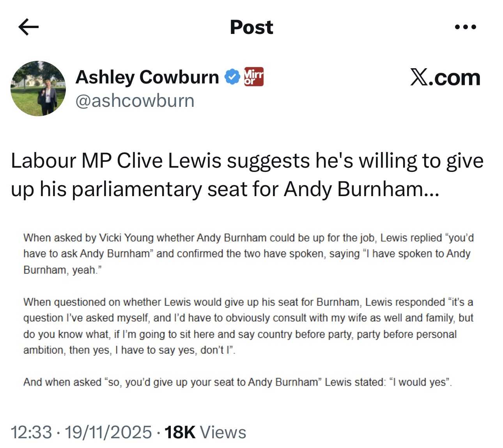Click the bold 18K view count
This screenshot has height=448, width=503.
pos(180,432)
